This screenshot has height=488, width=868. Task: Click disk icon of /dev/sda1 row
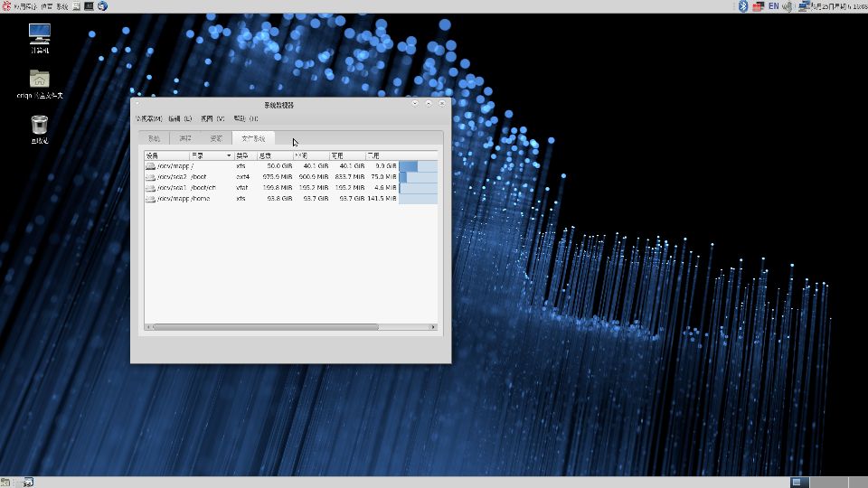point(150,188)
